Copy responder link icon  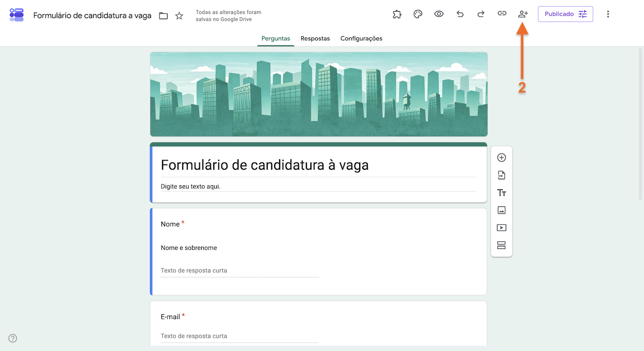tap(502, 14)
